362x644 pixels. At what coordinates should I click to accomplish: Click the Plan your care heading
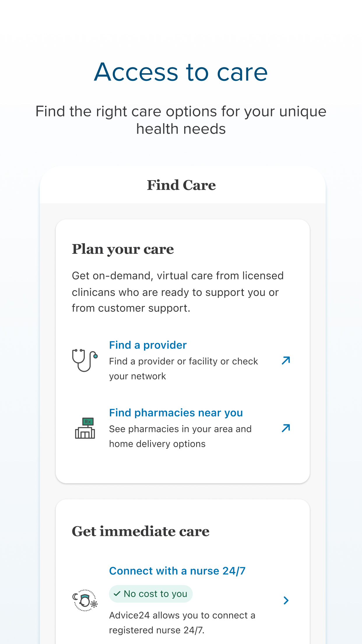point(123,249)
